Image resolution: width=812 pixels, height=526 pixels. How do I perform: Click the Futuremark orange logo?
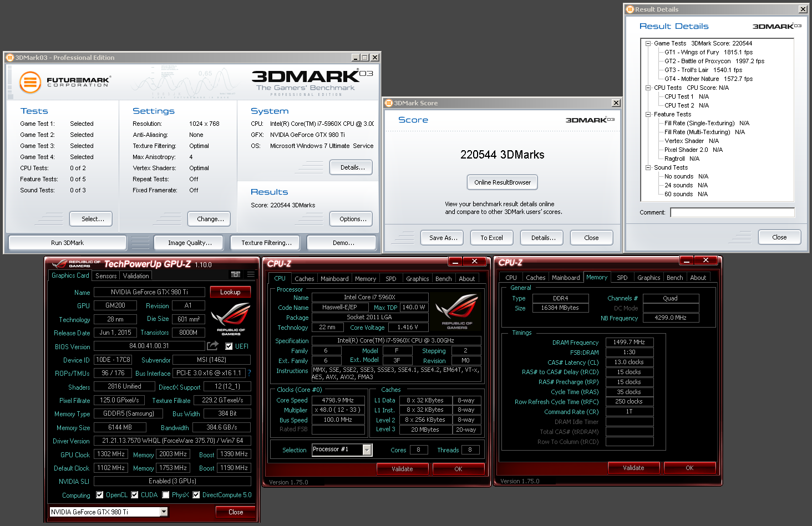[31, 83]
